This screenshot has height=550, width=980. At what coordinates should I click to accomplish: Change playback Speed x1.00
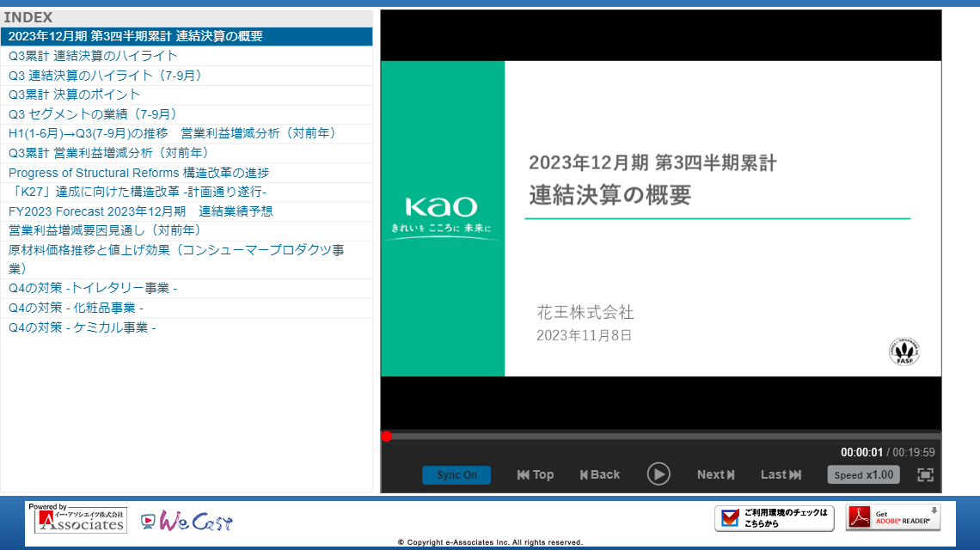tap(863, 474)
